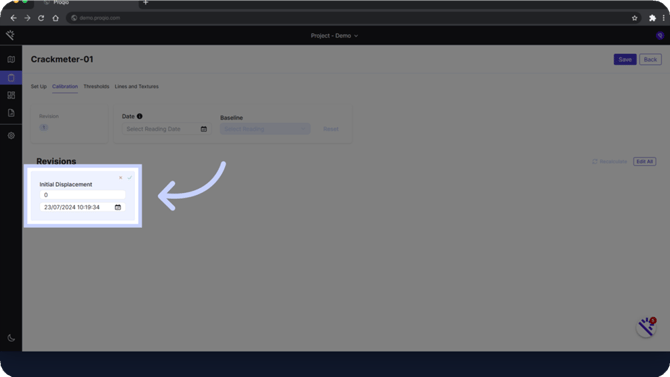Open the dashboard grid sidebar icon
The height and width of the screenshot is (377, 670).
click(11, 95)
